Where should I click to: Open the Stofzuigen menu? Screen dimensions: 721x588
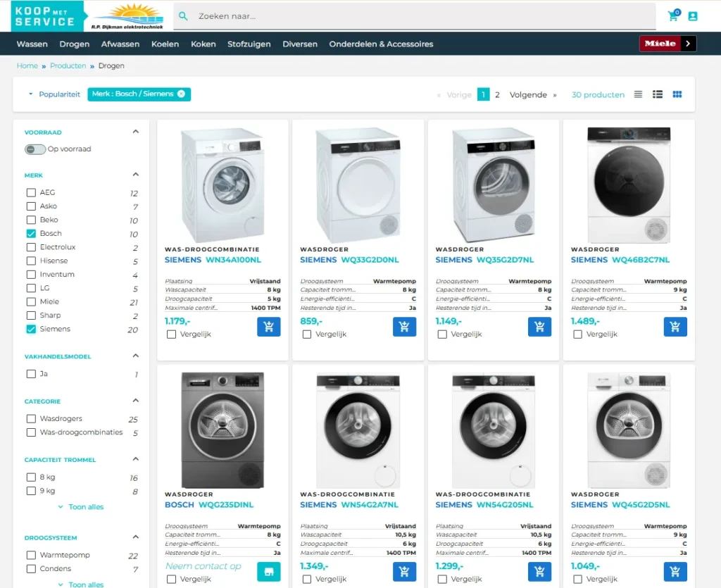click(x=249, y=44)
